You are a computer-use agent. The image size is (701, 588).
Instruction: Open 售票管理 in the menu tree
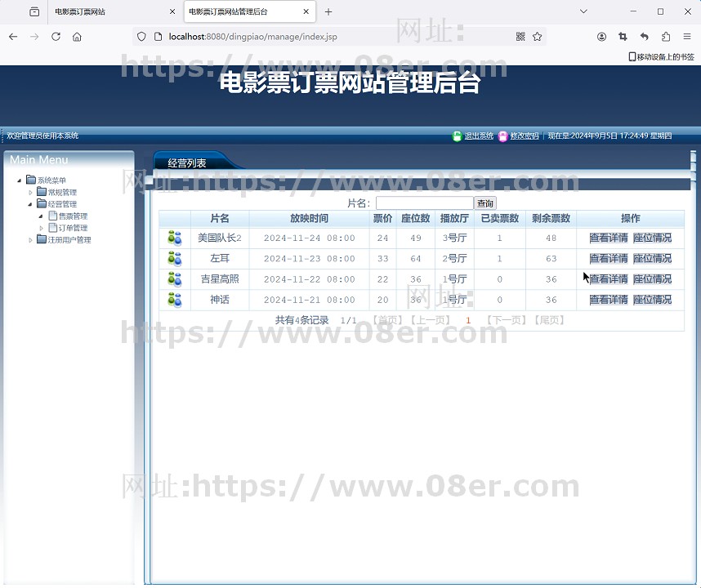pyautogui.click(x=73, y=216)
